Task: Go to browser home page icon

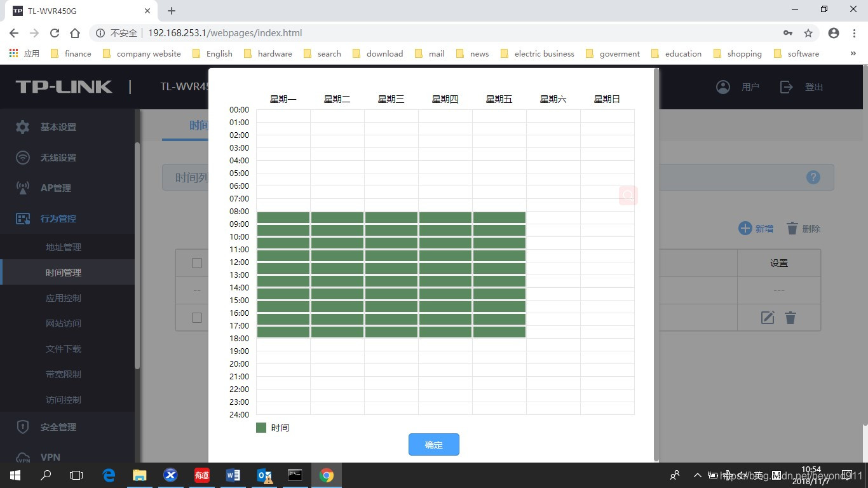Action: click(x=75, y=33)
